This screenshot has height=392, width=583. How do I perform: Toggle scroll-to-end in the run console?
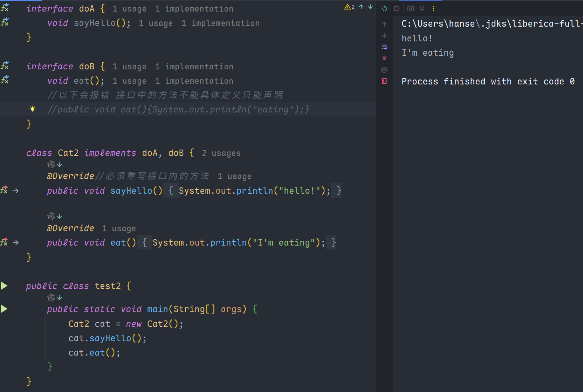point(384,58)
